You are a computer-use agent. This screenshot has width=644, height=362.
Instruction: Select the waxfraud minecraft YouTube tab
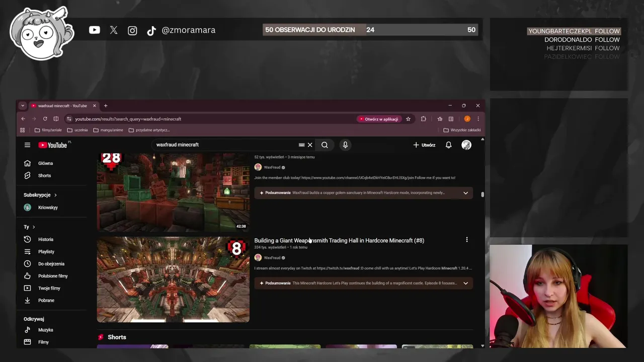coord(63,106)
